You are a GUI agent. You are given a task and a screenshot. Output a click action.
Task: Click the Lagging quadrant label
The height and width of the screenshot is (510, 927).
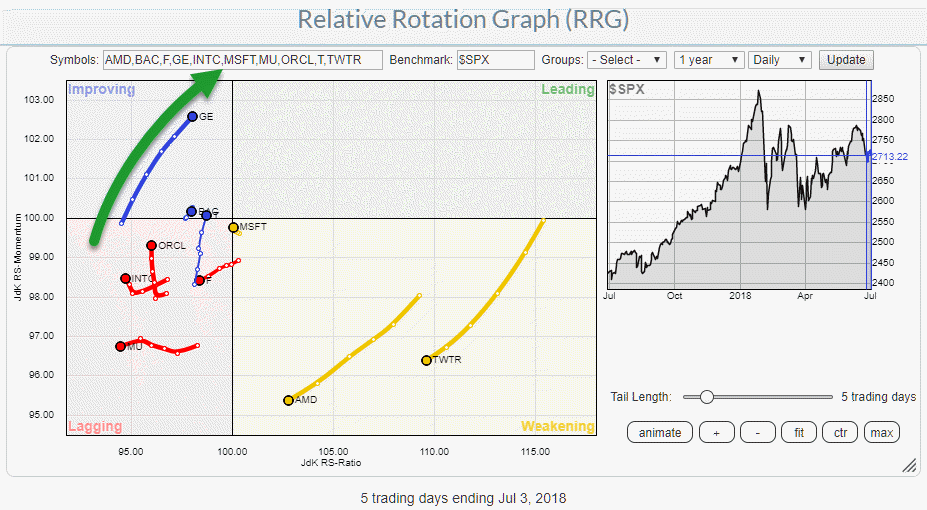(x=95, y=426)
